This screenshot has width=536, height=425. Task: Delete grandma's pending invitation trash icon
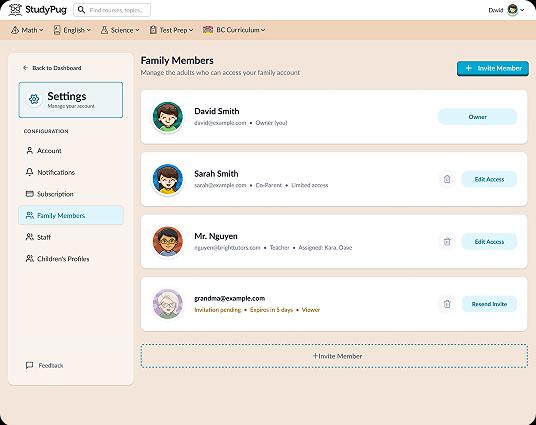pyautogui.click(x=447, y=304)
